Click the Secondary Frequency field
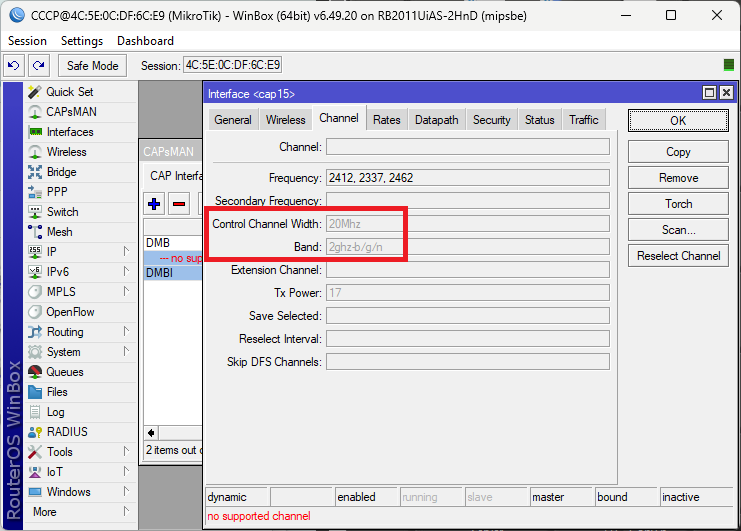The height and width of the screenshot is (531, 741). click(x=468, y=200)
